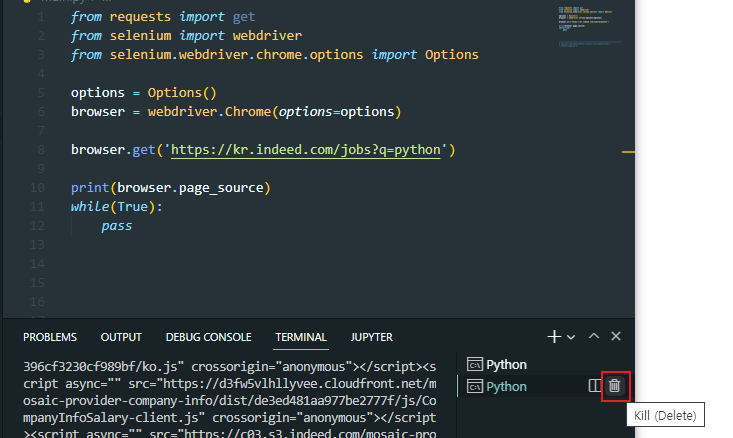Viewport: 733px width, 438px height.
Task: Open the kr.indeed.com URL link in code
Action: click(306, 150)
